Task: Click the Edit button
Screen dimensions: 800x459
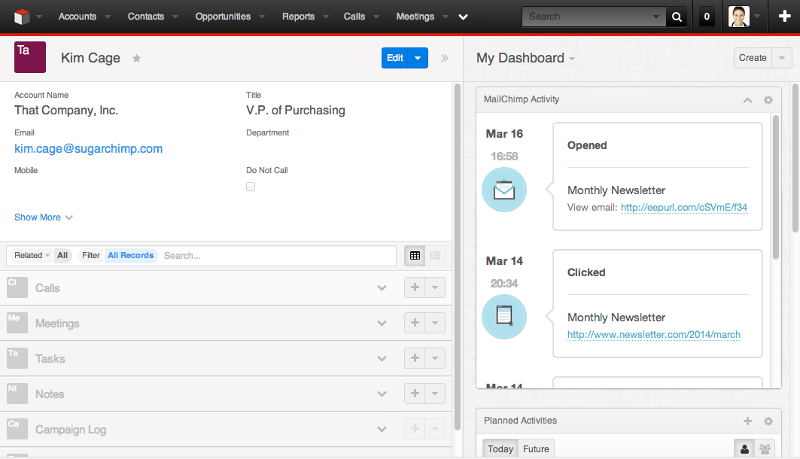Action: pos(395,58)
